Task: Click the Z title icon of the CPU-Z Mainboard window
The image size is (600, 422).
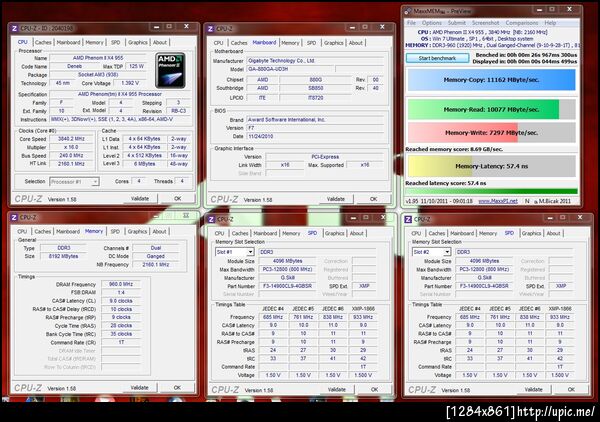Action: click(210, 29)
